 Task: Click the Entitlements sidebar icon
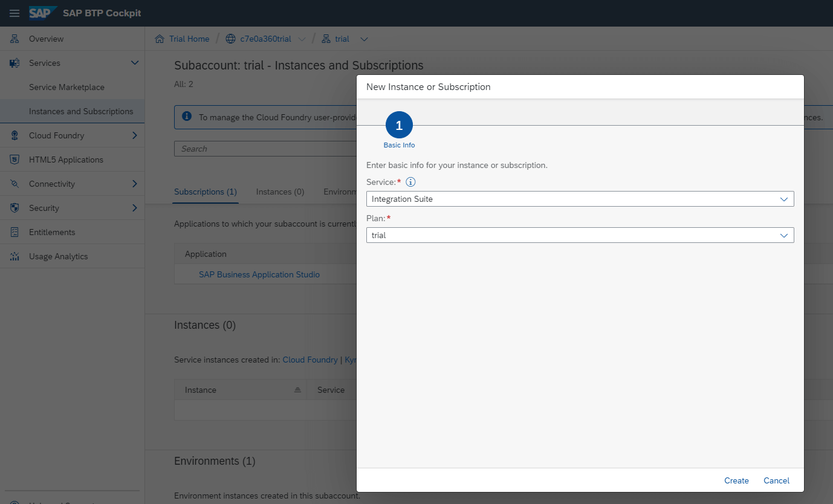click(x=15, y=232)
